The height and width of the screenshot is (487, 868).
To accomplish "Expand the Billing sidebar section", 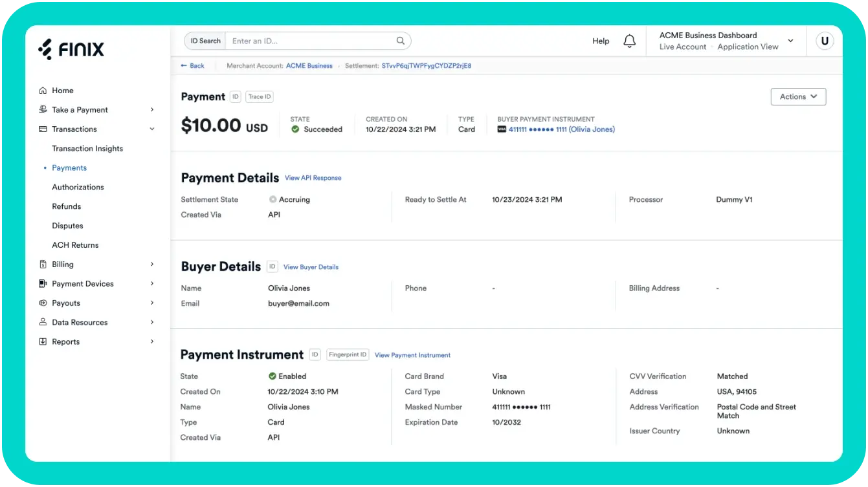I will pyautogui.click(x=152, y=265).
